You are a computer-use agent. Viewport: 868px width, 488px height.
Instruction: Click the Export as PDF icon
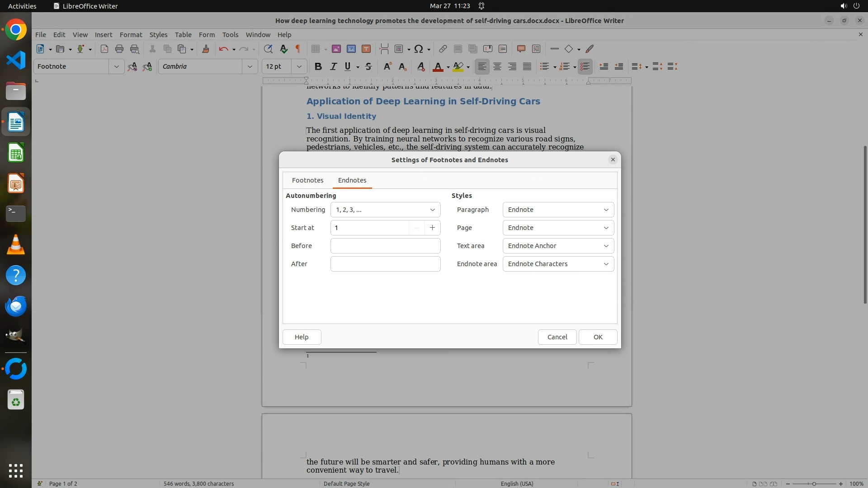tap(104, 49)
